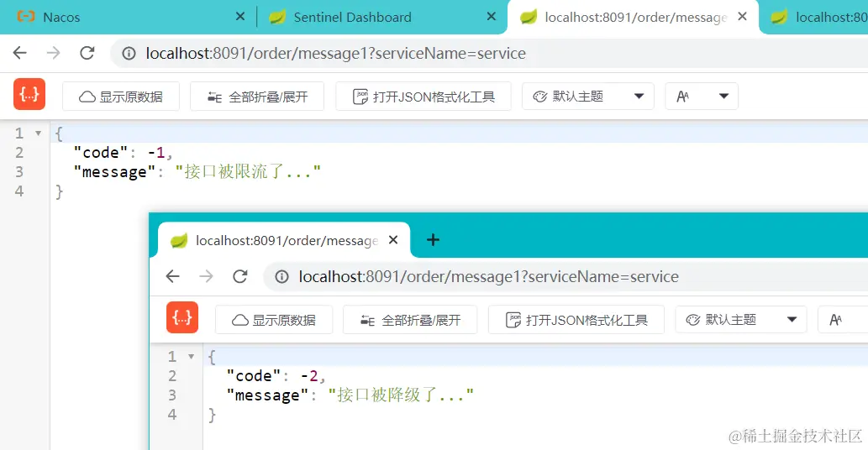Select the front window localhost:8091/order/message tab
Screen dimensions: 868x450
pyautogui.click(x=284, y=240)
